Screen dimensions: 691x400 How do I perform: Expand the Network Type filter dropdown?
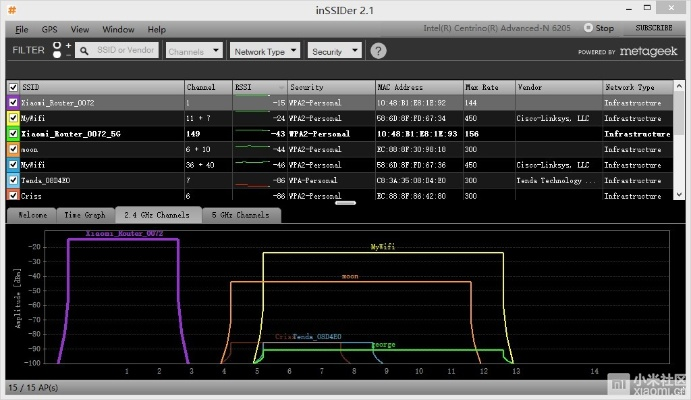pyautogui.click(x=265, y=51)
